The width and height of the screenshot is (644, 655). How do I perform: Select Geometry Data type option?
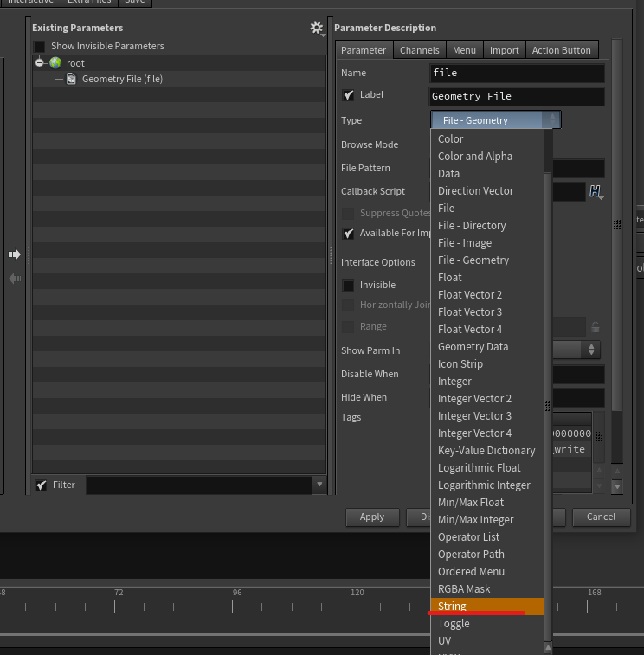coord(487,347)
